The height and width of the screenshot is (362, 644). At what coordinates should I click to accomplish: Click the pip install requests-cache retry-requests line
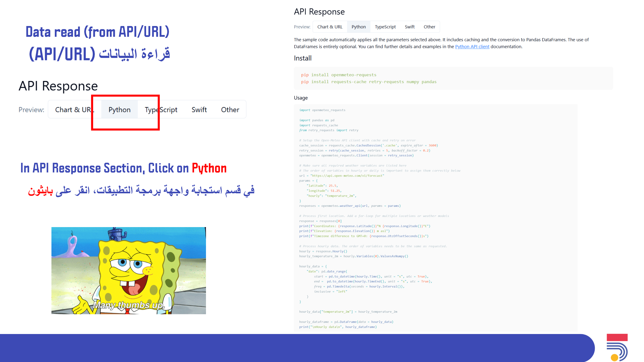(x=369, y=82)
